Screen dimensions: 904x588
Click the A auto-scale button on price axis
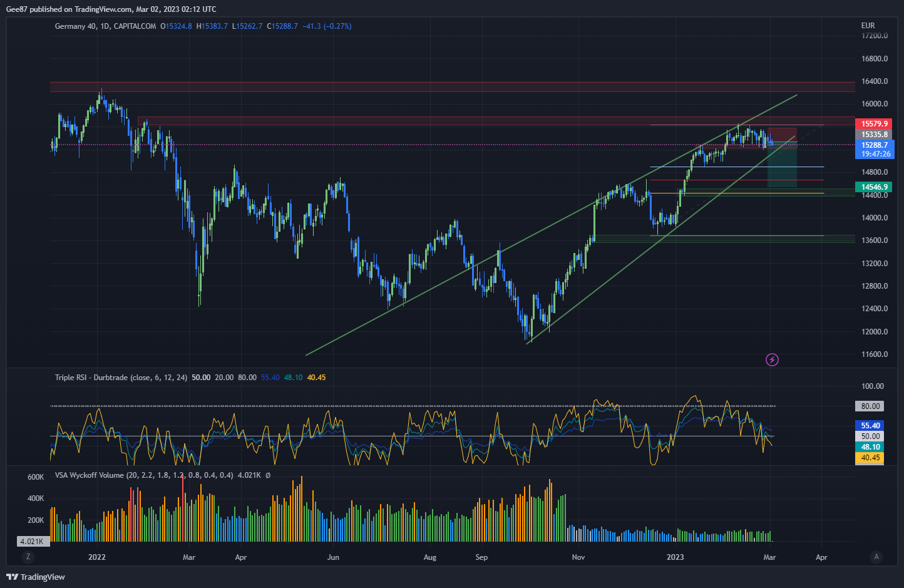(x=876, y=557)
